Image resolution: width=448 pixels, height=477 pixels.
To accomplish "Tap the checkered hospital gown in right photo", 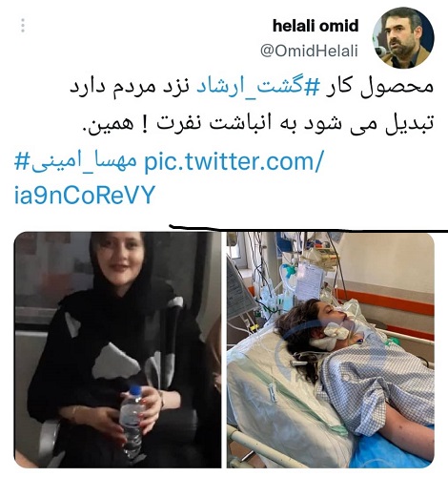I will (x=375, y=382).
